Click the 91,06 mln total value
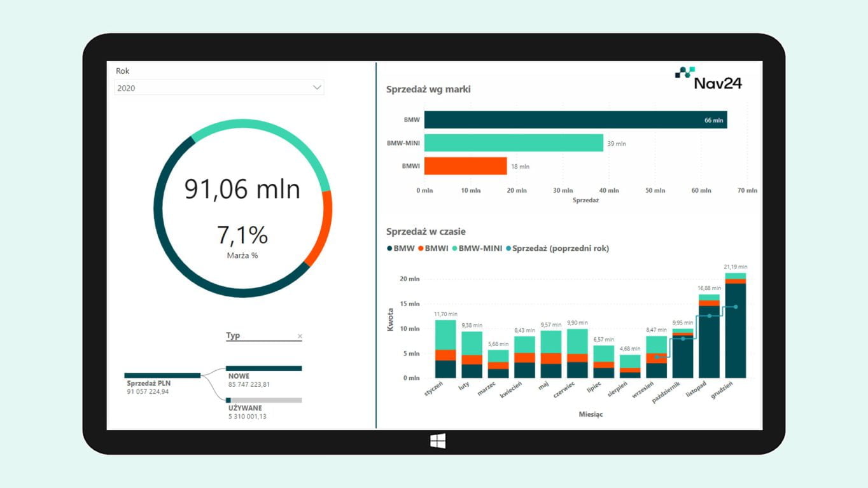Image resolution: width=868 pixels, height=488 pixels. tap(242, 189)
